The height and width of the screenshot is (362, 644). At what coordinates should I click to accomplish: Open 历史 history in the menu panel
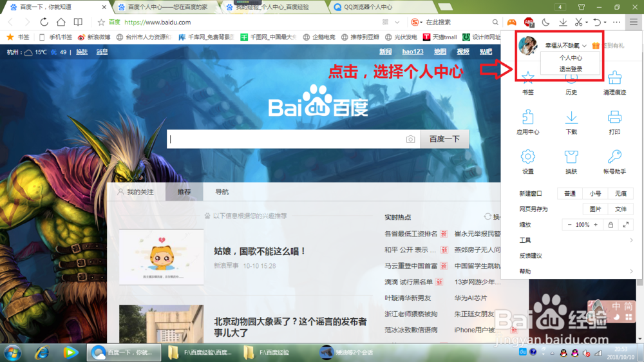tap(571, 83)
